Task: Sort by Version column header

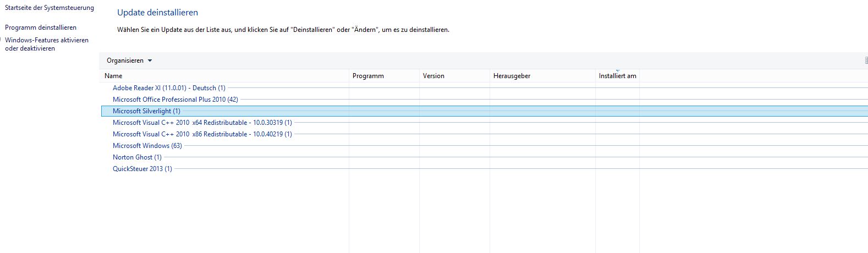Action: 455,76
